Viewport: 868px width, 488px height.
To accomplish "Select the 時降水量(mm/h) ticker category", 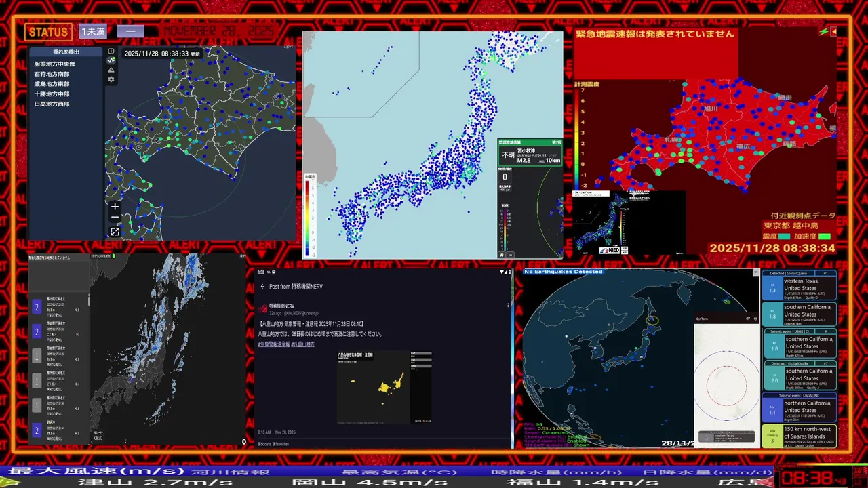I will [x=555, y=472].
